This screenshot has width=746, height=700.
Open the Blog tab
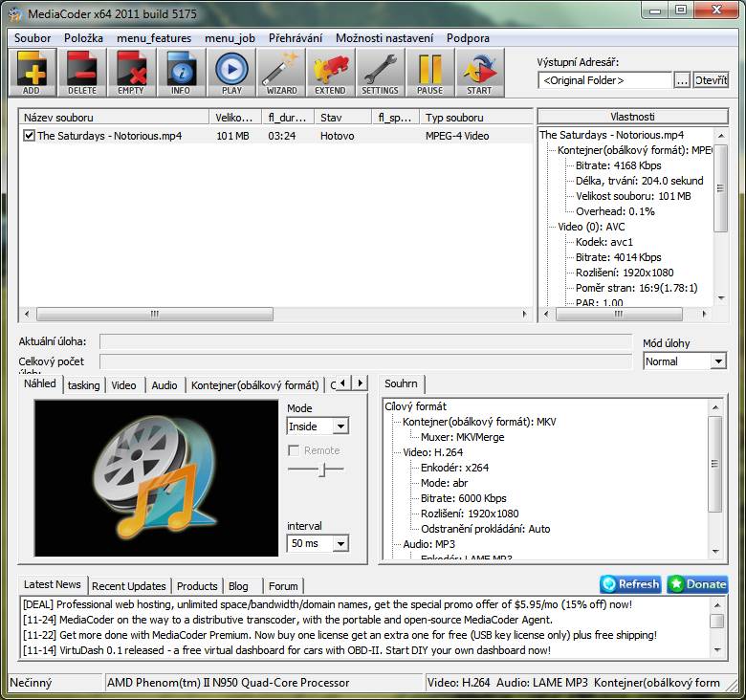point(238,586)
